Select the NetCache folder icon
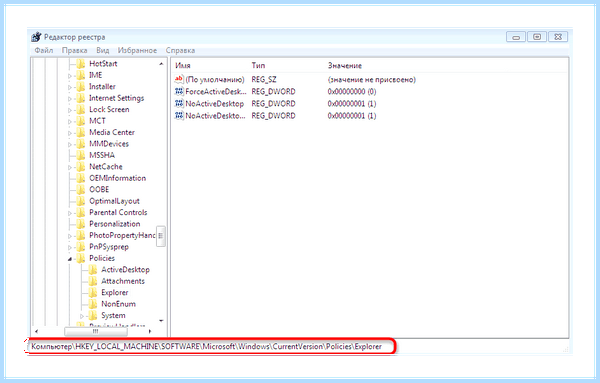The width and height of the screenshot is (600, 383). 81,166
